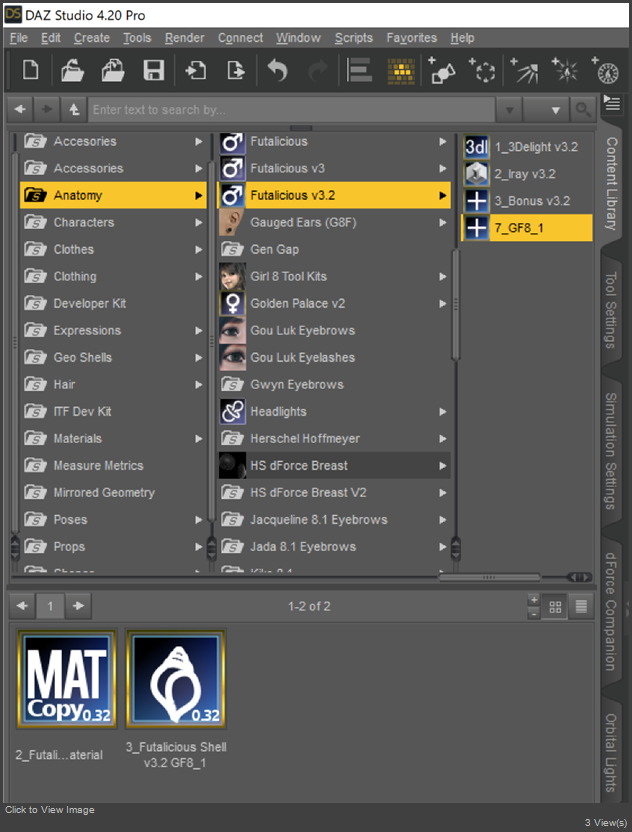632x832 pixels.
Task: Open the Create menu
Action: pyautogui.click(x=92, y=38)
